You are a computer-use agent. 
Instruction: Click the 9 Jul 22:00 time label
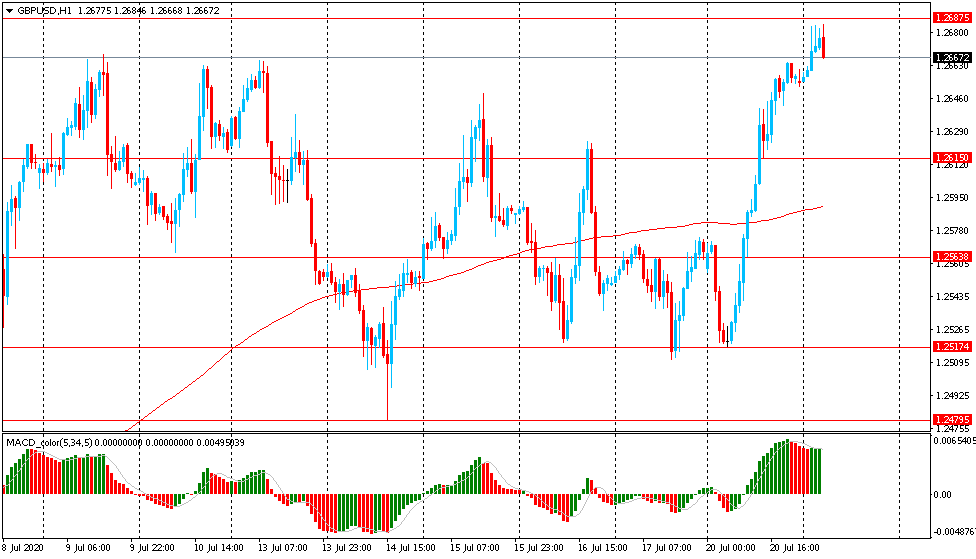[x=152, y=548]
